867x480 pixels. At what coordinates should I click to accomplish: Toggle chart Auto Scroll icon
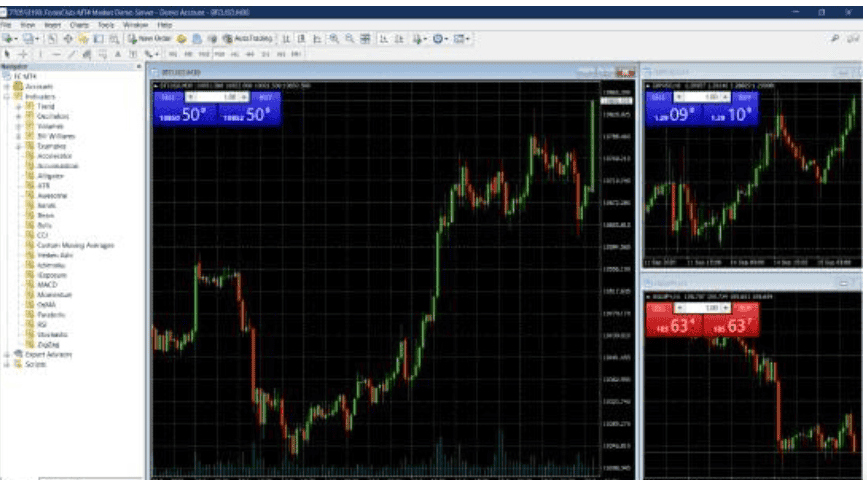pos(383,39)
